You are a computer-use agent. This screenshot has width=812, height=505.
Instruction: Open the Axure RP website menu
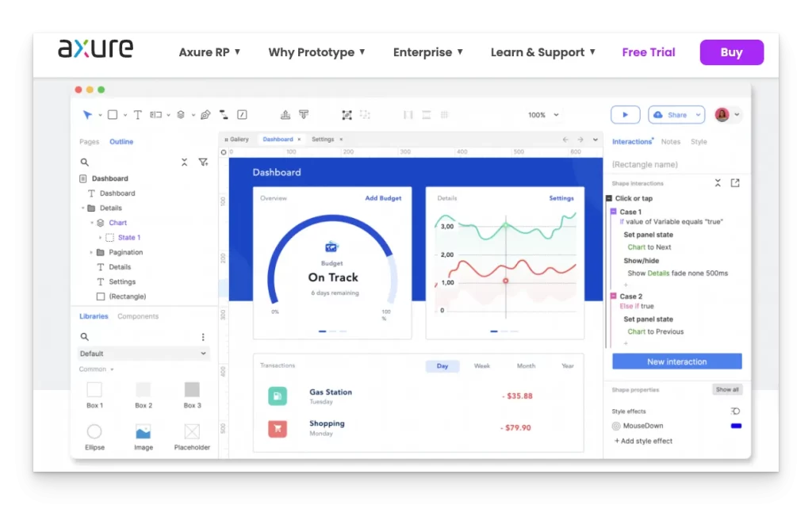click(x=209, y=52)
